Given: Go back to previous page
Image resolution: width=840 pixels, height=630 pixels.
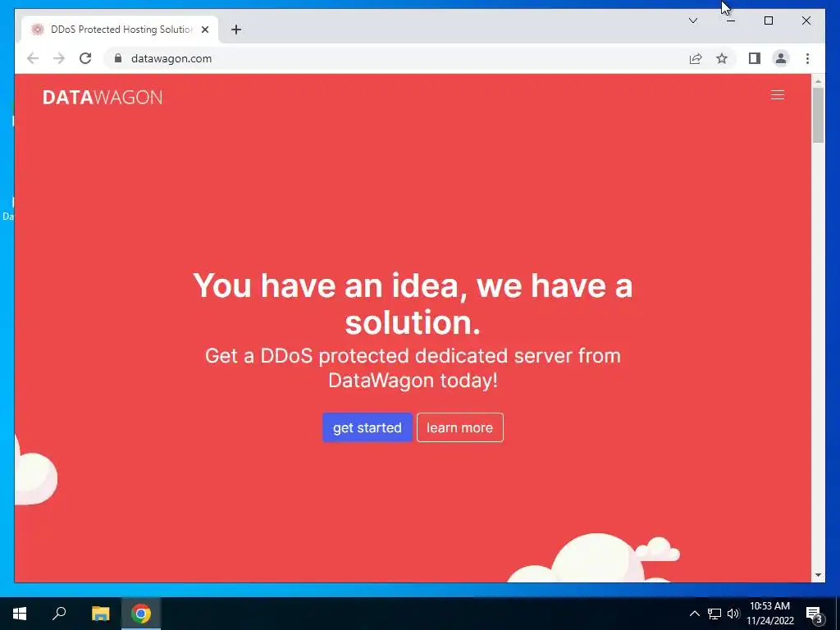Looking at the screenshot, I should pyautogui.click(x=33, y=58).
